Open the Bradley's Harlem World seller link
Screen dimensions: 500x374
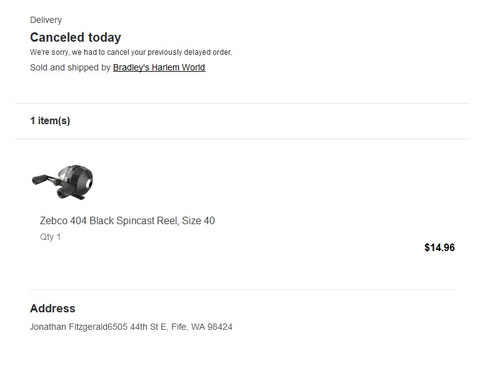[x=159, y=68]
